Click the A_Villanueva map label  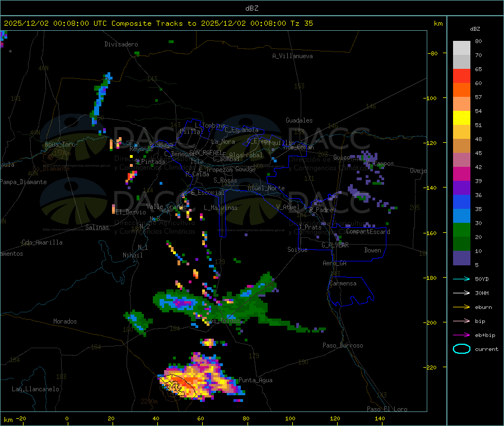click(x=292, y=56)
